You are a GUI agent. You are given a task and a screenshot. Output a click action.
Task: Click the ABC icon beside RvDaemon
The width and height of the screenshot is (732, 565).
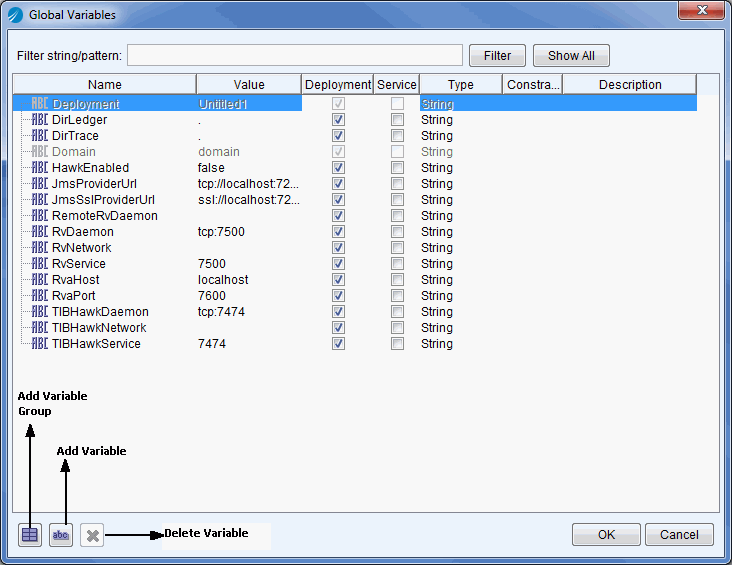pyautogui.click(x=40, y=232)
